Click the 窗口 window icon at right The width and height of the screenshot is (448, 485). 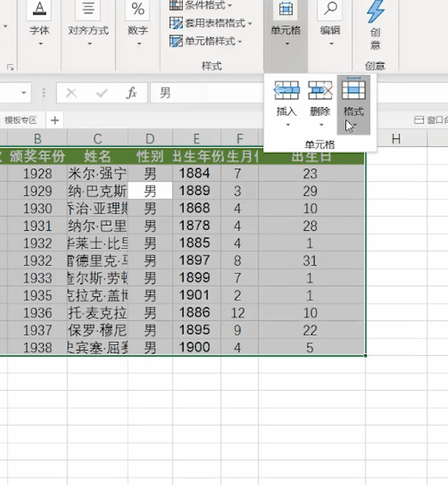[418, 120]
